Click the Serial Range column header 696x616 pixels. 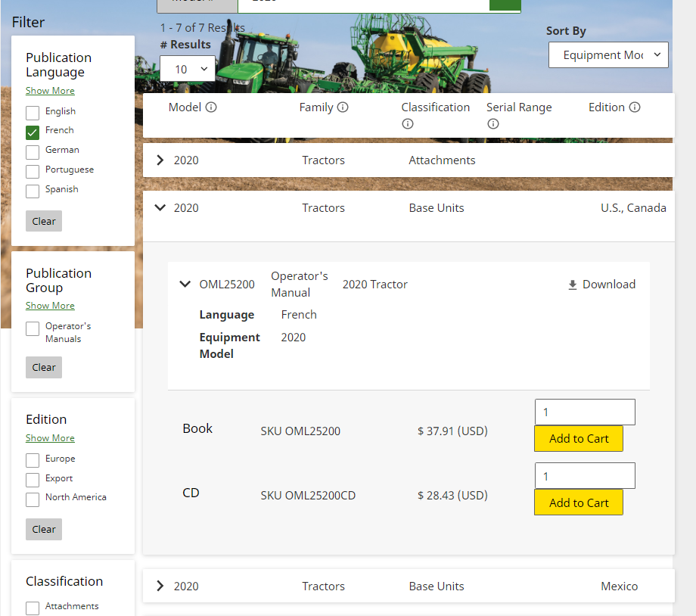point(519,107)
